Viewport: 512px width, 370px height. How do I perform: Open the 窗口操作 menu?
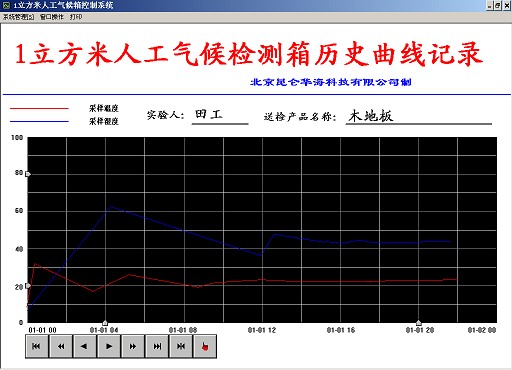pyautogui.click(x=52, y=17)
